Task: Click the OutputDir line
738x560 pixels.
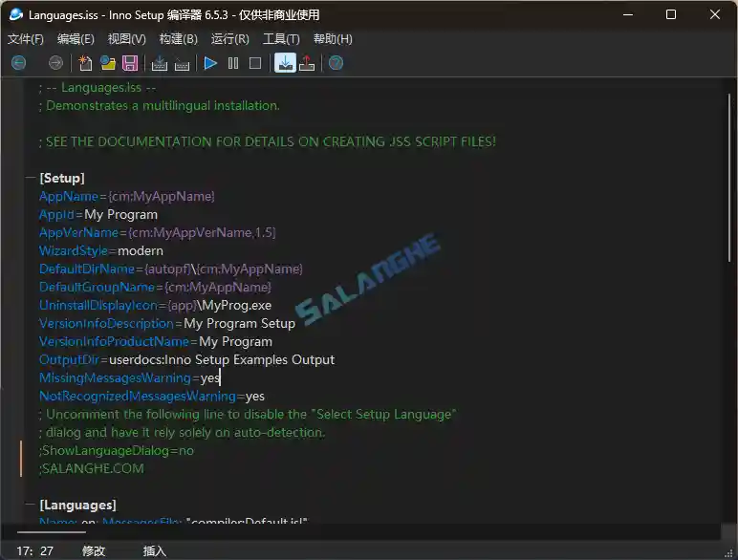Action: (186, 359)
